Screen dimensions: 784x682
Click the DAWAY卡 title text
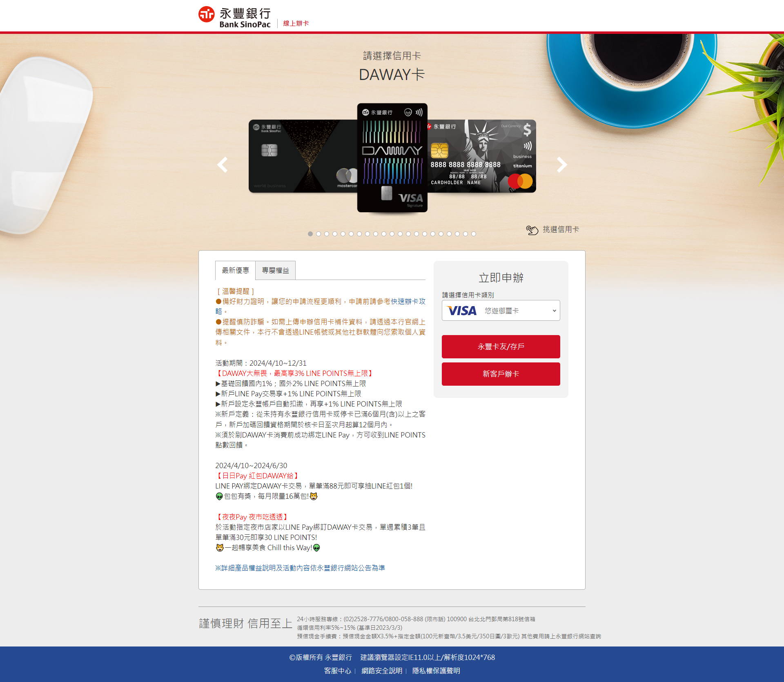click(392, 75)
